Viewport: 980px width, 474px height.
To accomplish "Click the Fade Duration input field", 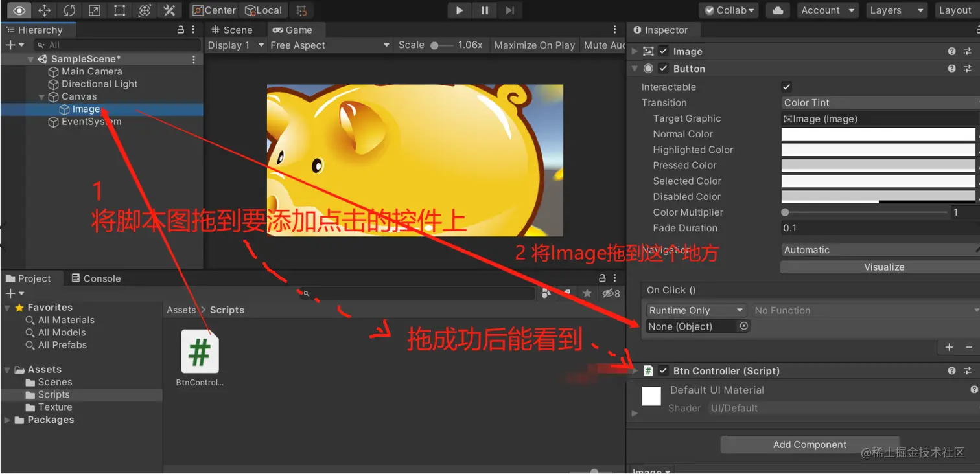I will tap(881, 228).
